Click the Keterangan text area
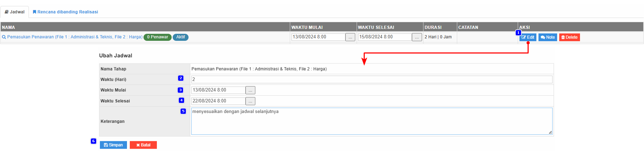 (x=372, y=121)
